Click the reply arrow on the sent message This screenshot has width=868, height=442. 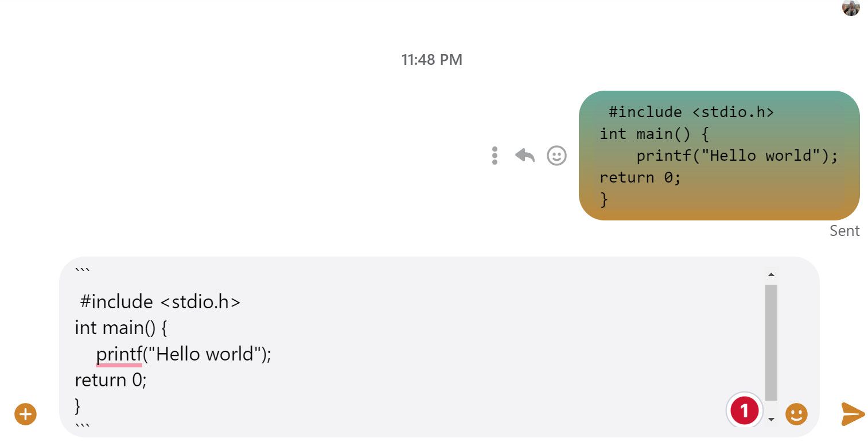[524, 155]
